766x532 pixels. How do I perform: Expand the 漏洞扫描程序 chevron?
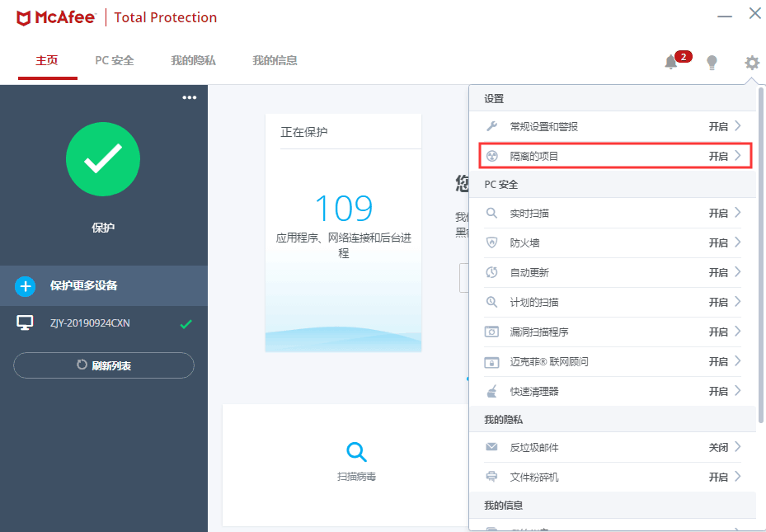(x=738, y=332)
